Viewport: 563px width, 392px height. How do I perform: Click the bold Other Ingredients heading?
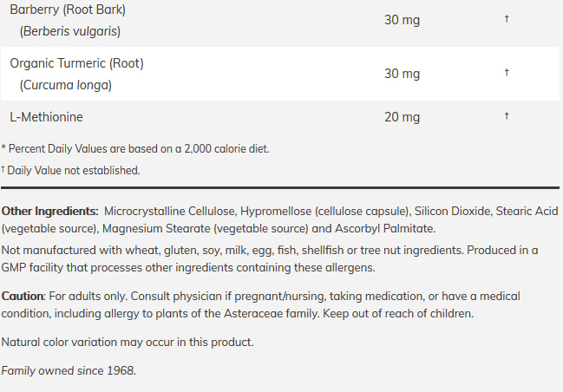50,211
